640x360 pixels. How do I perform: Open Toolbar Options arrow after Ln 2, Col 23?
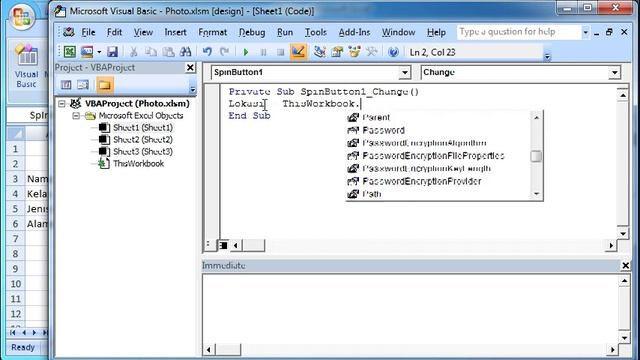tap(547, 57)
